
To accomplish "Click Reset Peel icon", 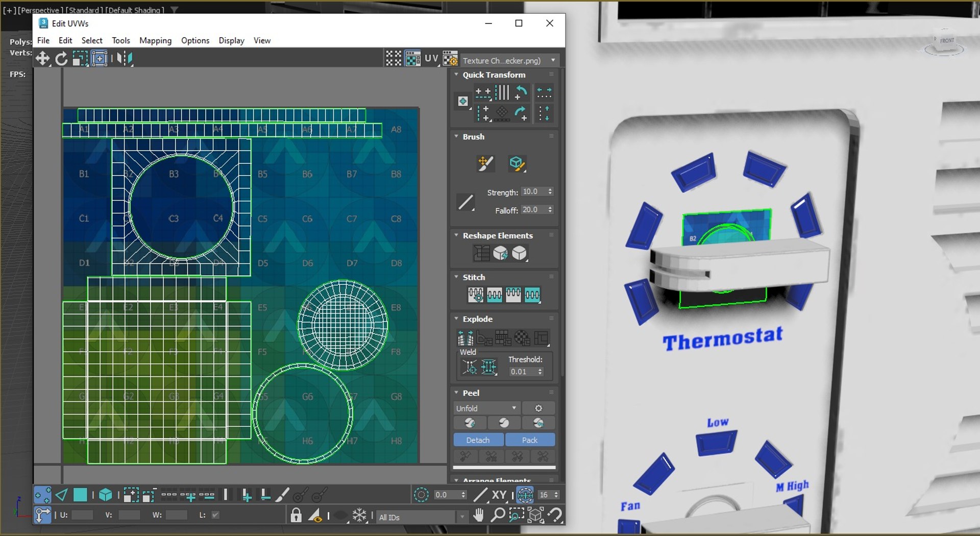I will tap(538, 423).
